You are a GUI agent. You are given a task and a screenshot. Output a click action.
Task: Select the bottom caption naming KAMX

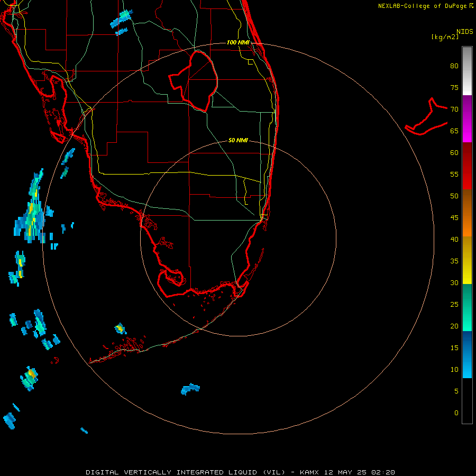point(240,472)
